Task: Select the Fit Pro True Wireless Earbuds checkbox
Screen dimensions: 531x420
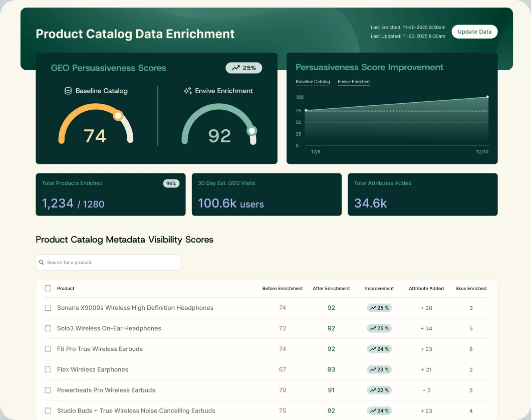Action: point(48,349)
